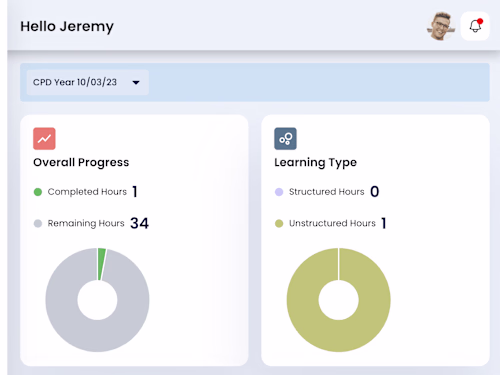Click the green completed slice of donut

pos(101,264)
